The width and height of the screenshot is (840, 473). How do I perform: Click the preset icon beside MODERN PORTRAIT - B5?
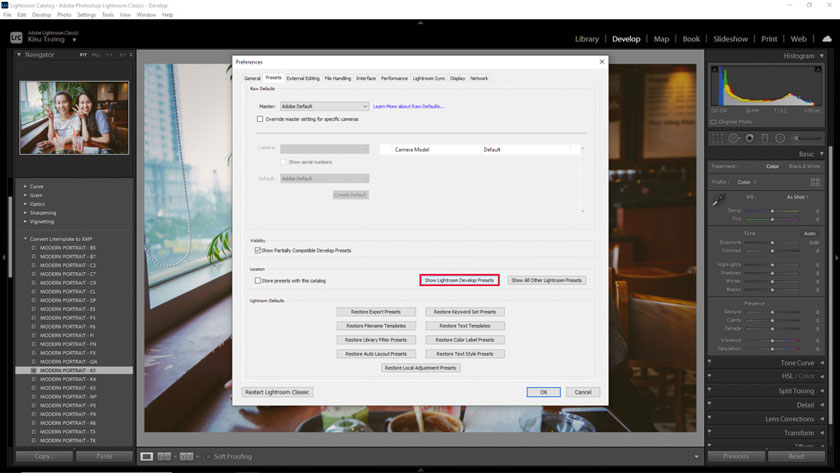34,248
